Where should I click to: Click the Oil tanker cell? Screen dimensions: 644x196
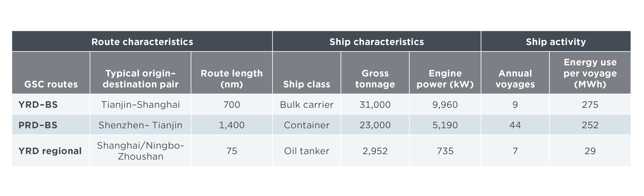tap(307, 151)
